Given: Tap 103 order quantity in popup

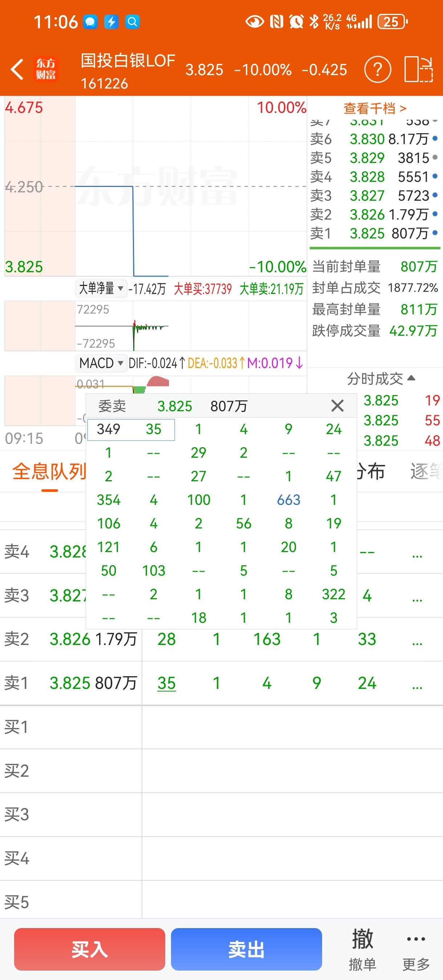Looking at the screenshot, I should click(153, 571).
